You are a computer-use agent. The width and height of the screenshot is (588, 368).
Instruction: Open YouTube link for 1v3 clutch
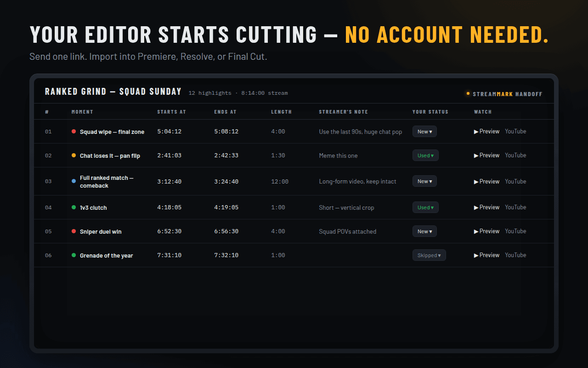pyautogui.click(x=515, y=207)
